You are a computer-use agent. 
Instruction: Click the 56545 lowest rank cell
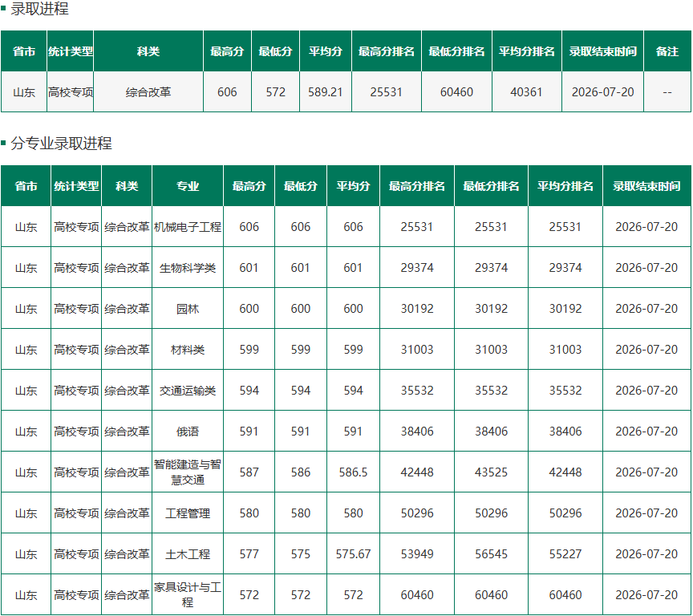pos(491,554)
